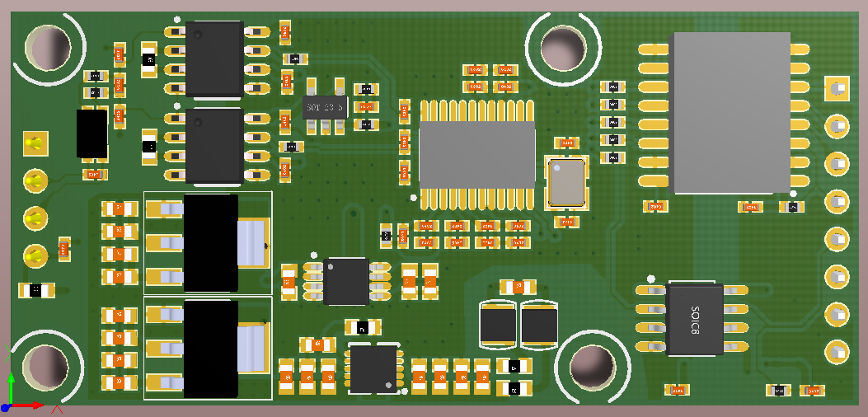Select the topmost black 8-pin chip at upper left

[215, 59]
